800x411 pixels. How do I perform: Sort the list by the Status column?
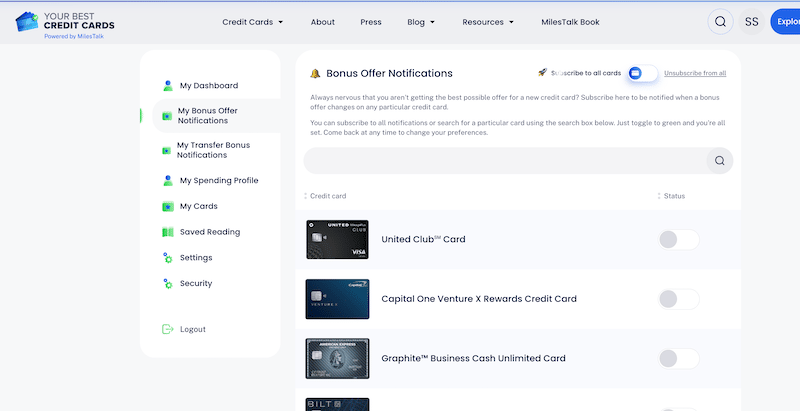click(x=671, y=196)
